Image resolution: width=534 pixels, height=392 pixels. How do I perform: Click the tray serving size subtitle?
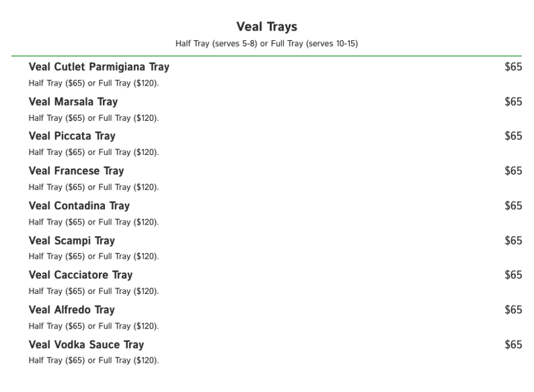267,44
